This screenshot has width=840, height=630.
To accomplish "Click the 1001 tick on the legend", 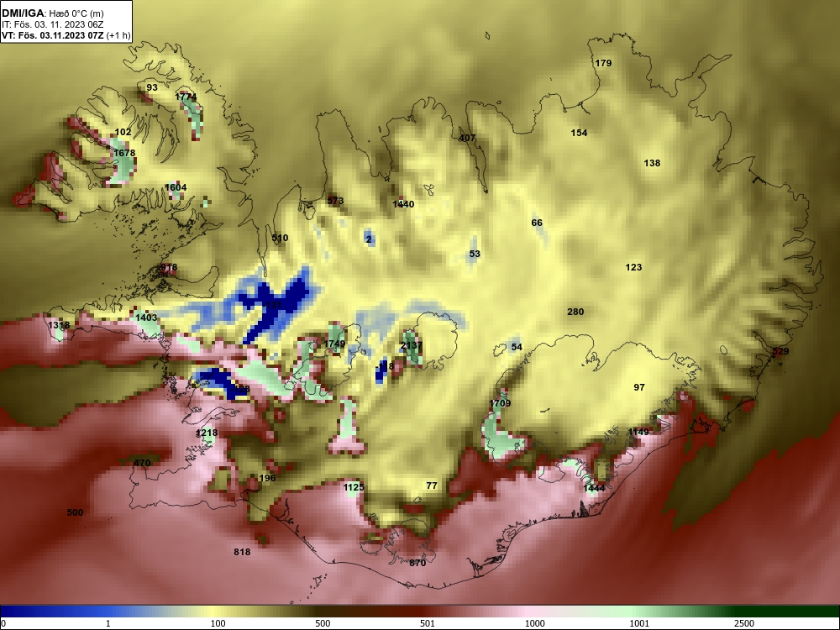I will [x=639, y=623].
